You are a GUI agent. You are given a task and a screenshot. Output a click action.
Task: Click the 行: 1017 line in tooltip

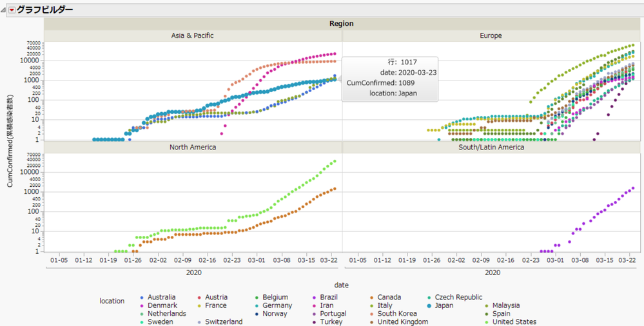click(x=402, y=62)
